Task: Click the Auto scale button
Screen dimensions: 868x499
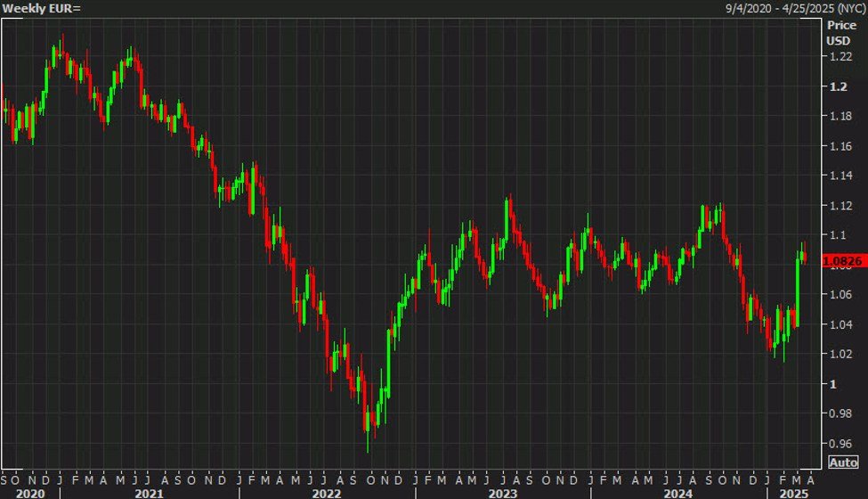Action: click(843, 462)
